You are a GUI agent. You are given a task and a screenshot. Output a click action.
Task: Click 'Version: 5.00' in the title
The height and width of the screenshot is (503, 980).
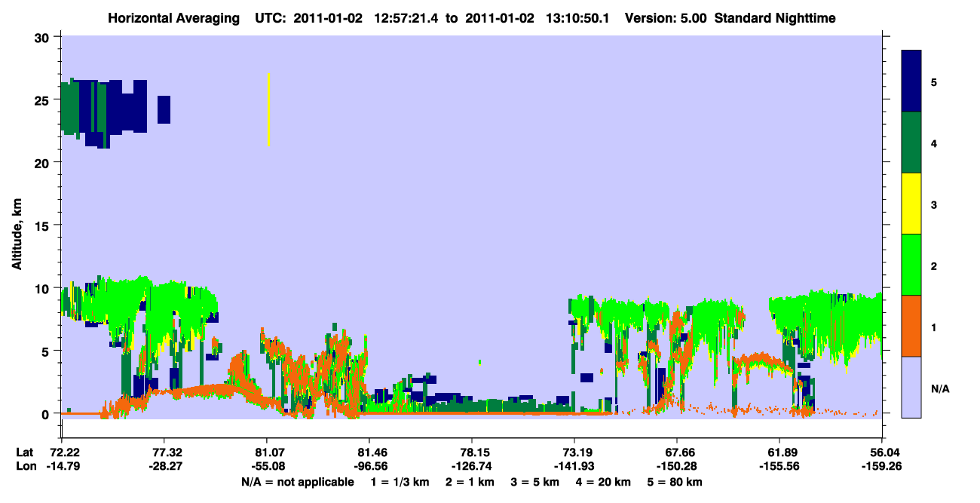coord(666,18)
